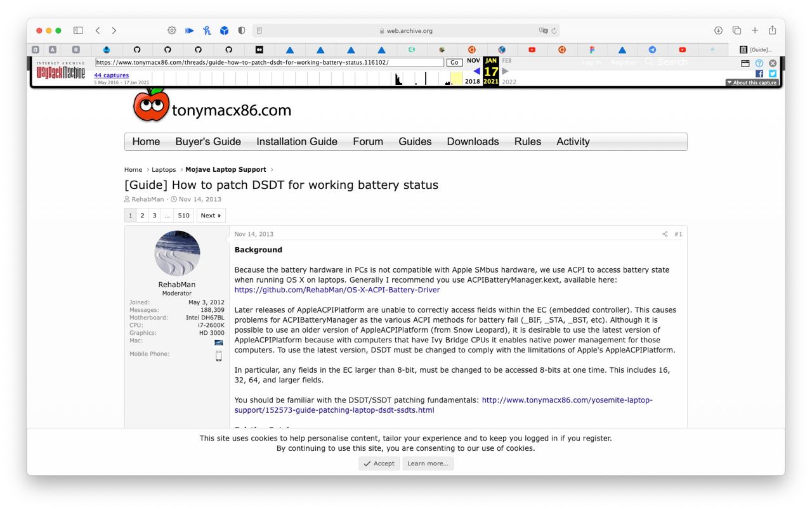Click the tonymacx86.com apple logo
The width and height of the screenshot is (812, 511).
click(151, 105)
